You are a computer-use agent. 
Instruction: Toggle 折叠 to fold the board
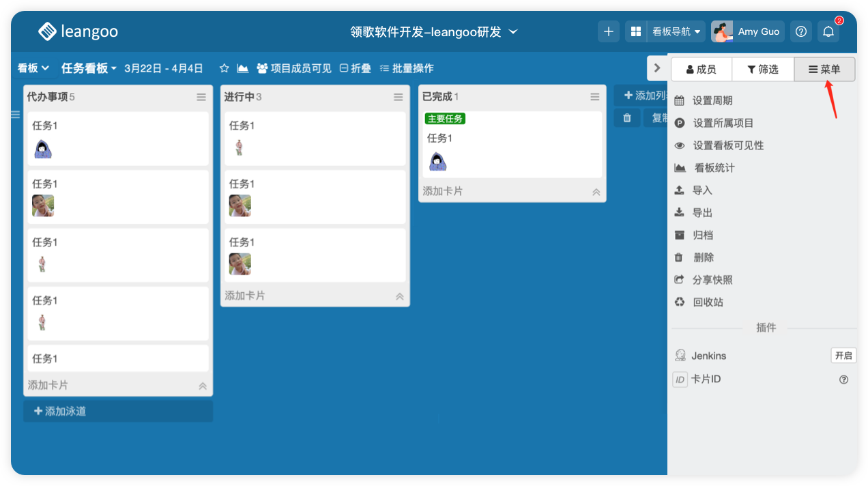coord(356,68)
